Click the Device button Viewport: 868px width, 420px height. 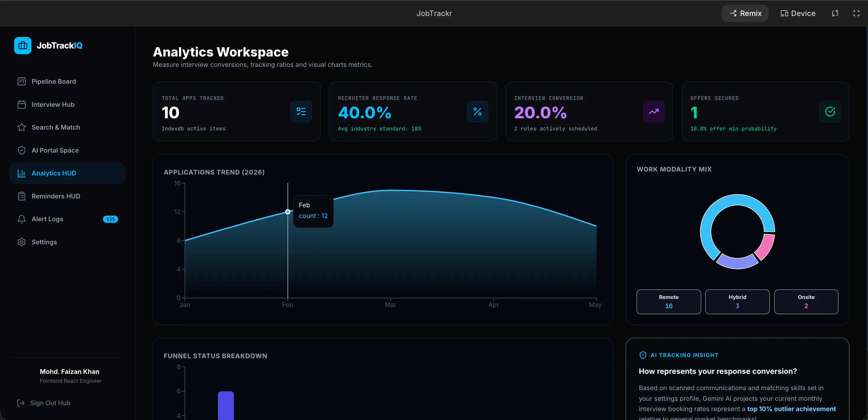pos(798,13)
